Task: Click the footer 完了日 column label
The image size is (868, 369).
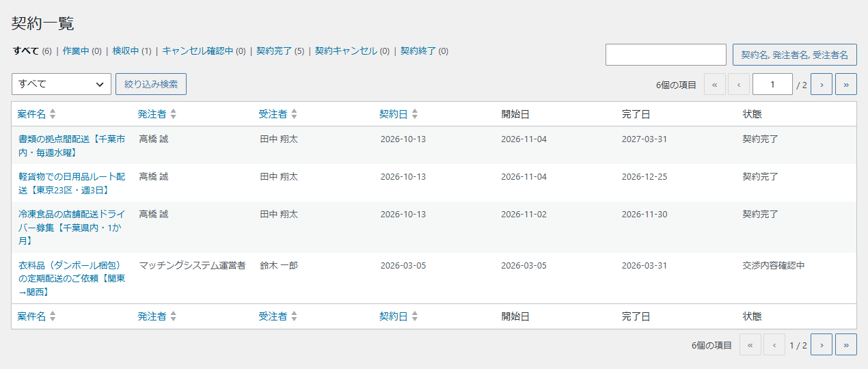Action: 636,316
